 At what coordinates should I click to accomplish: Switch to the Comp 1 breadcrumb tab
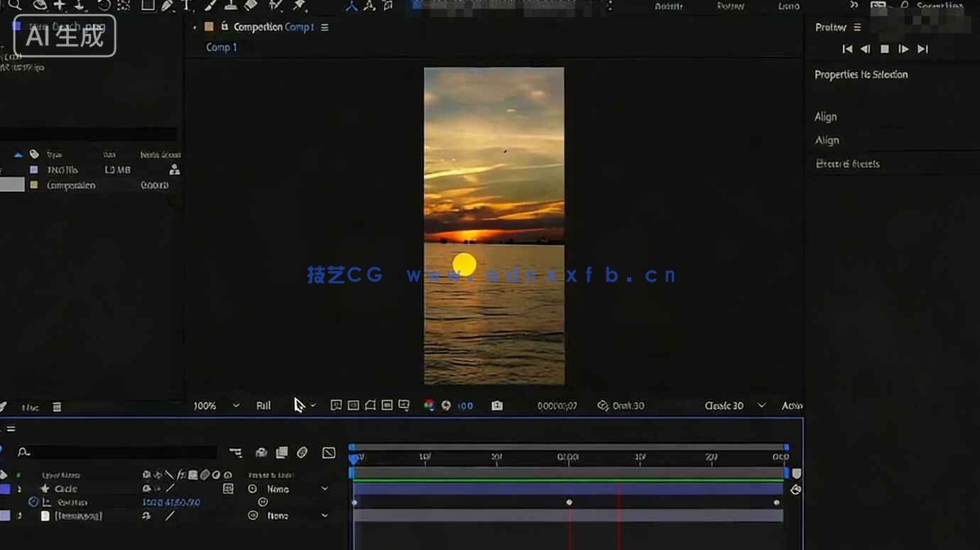[x=222, y=48]
